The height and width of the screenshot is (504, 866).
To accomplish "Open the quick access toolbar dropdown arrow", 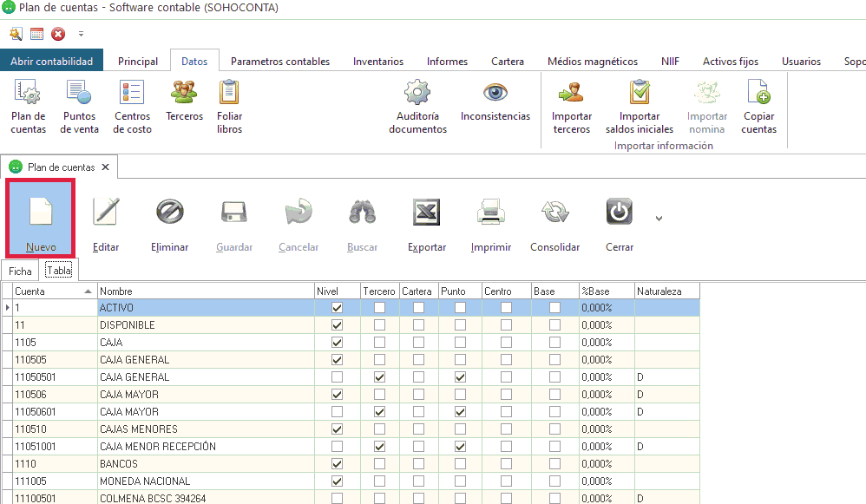I will (x=81, y=34).
